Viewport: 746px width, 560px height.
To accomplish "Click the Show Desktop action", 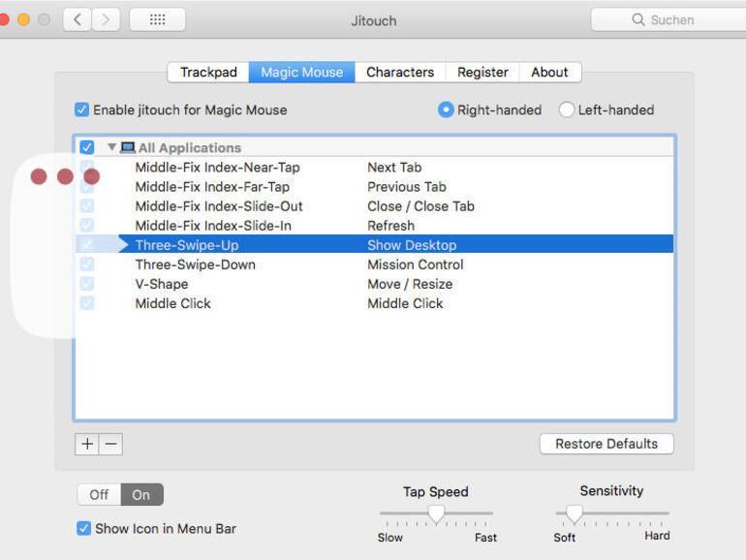I will tap(412, 245).
